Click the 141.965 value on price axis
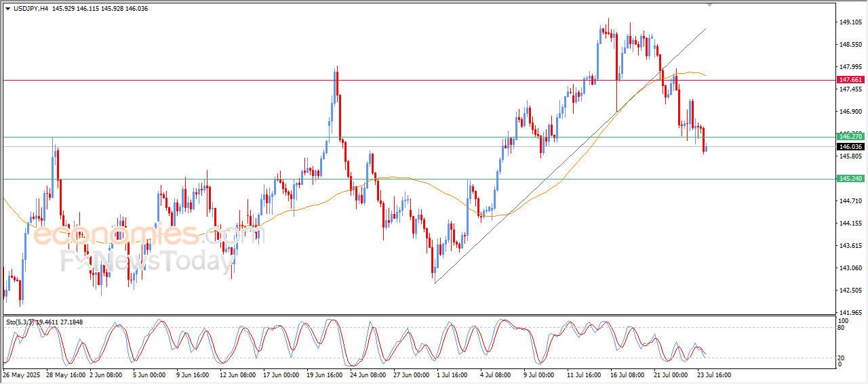 coord(850,312)
